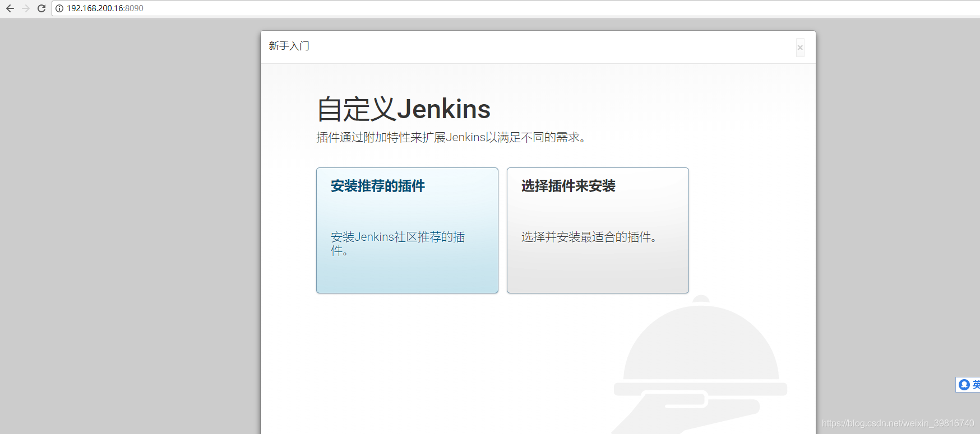Click the browser back arrow
Screen dimensions: 980x434
tap(10, 8)
